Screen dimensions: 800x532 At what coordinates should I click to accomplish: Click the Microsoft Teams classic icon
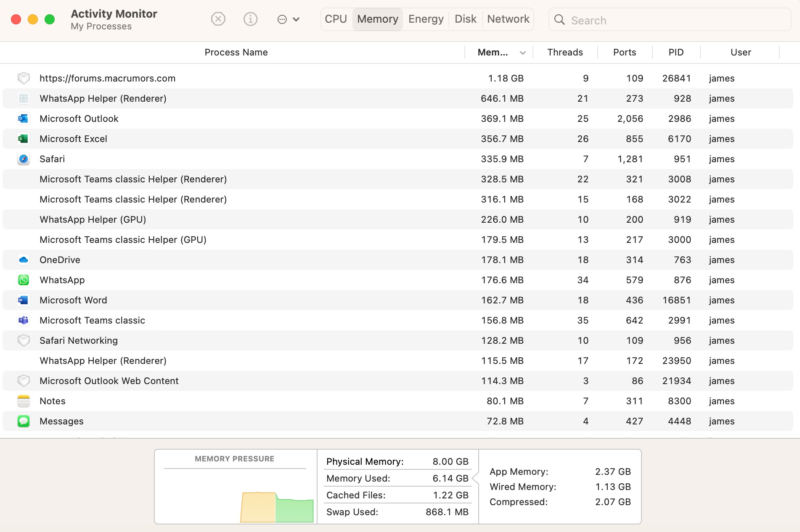point(24,320)
